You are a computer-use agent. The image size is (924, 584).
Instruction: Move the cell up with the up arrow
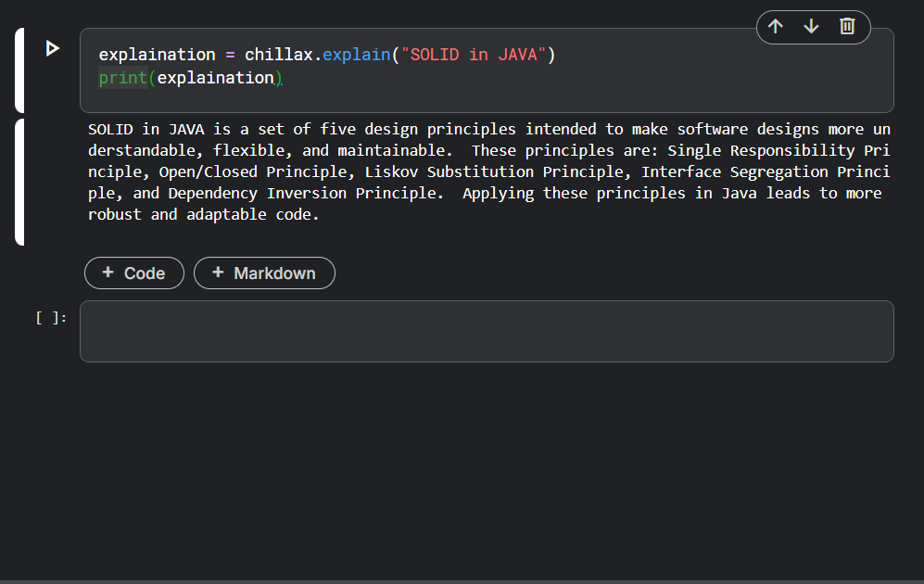pyautogui.click(x=776, y=27)
